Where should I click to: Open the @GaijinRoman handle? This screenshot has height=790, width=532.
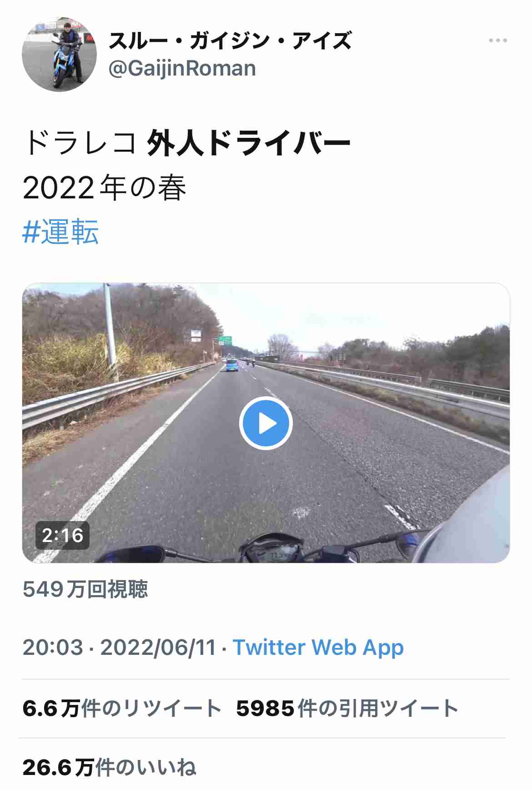[182, 69]
